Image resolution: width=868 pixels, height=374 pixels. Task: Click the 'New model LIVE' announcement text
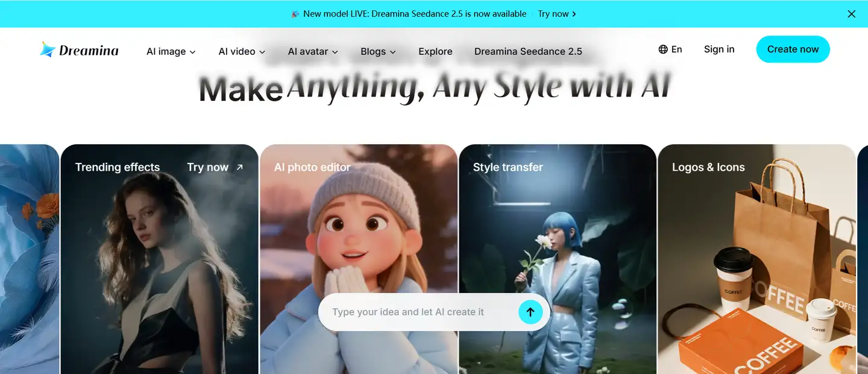(x=415, y=14)
